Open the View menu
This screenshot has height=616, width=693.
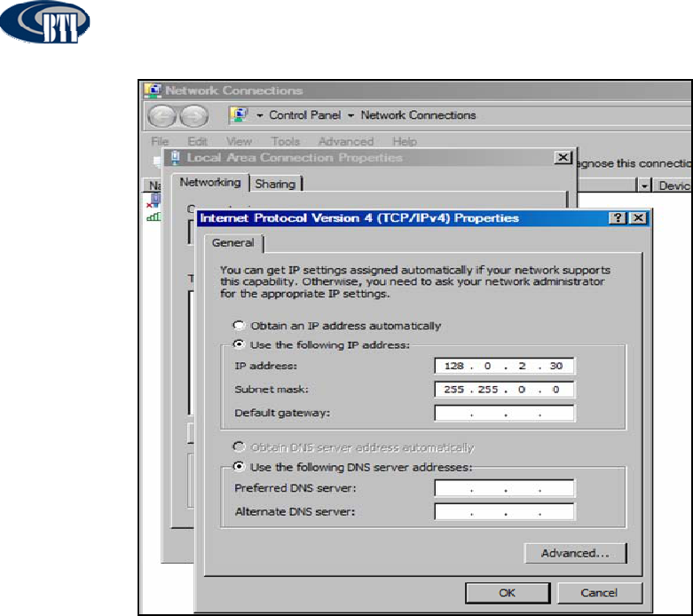pyautogui.click(x=239, y=141)
